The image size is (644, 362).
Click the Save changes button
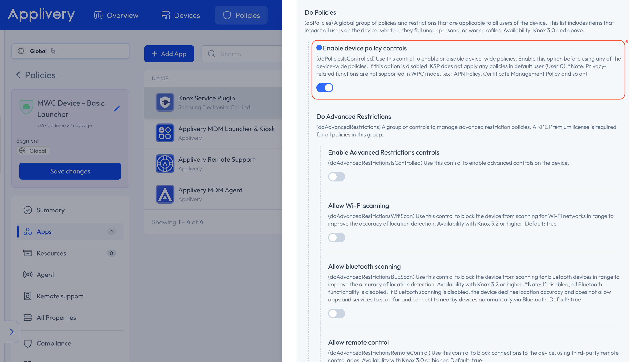tap(70, 171)
